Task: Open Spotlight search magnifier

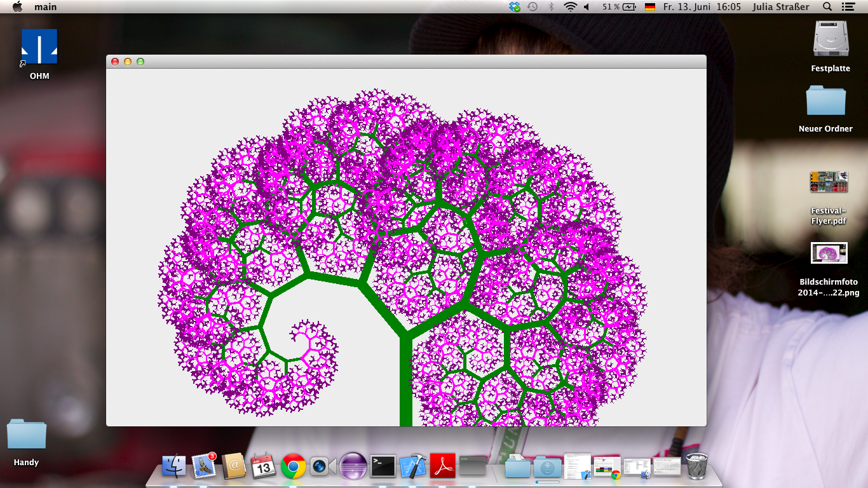Action: tap(827, 7)
